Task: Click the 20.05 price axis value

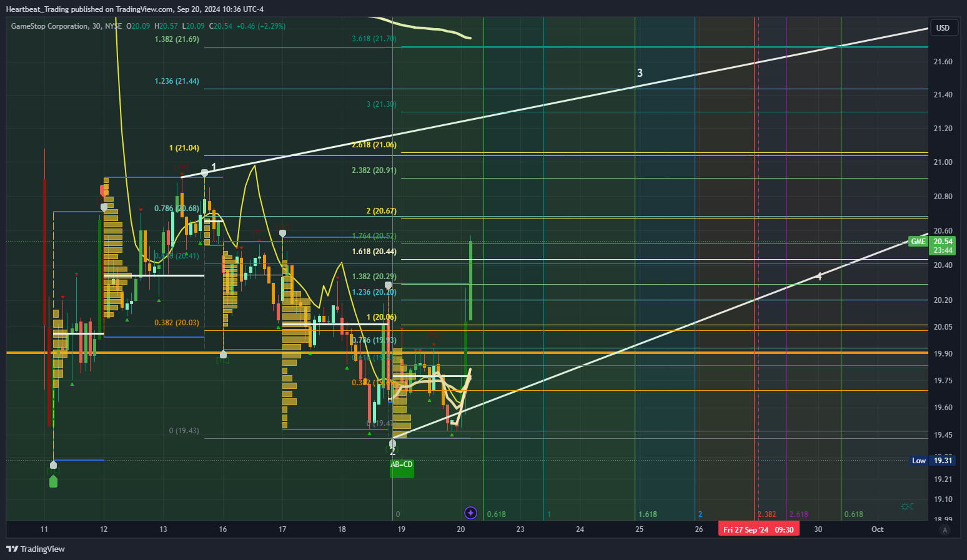Action: click(943, 327)
